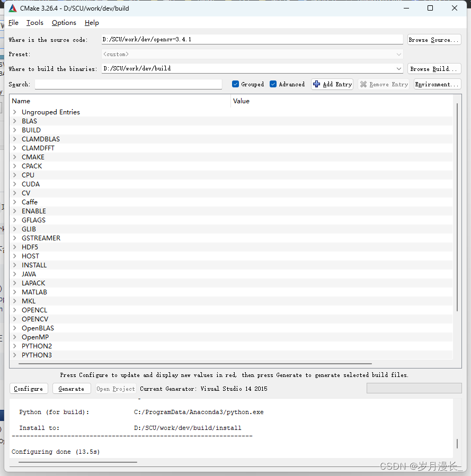This screenshot has width=471, height=476.
Task: Click the CMake logo in the title bar
Action: pos(13,8)
